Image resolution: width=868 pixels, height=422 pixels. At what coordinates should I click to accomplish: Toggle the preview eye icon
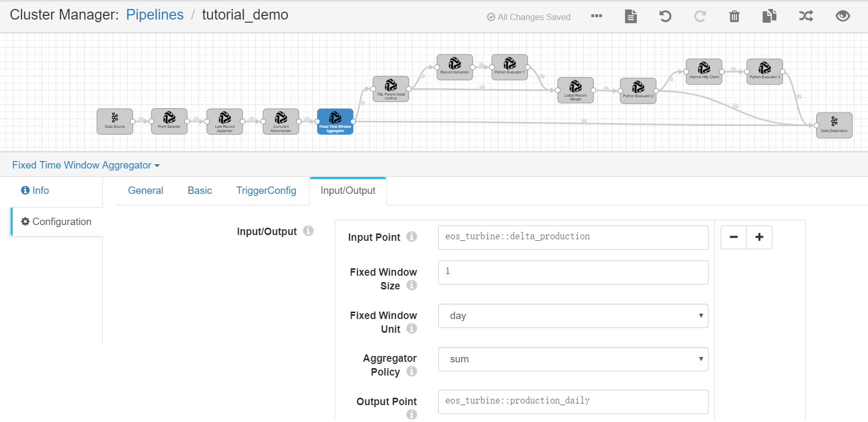(843, 16)
